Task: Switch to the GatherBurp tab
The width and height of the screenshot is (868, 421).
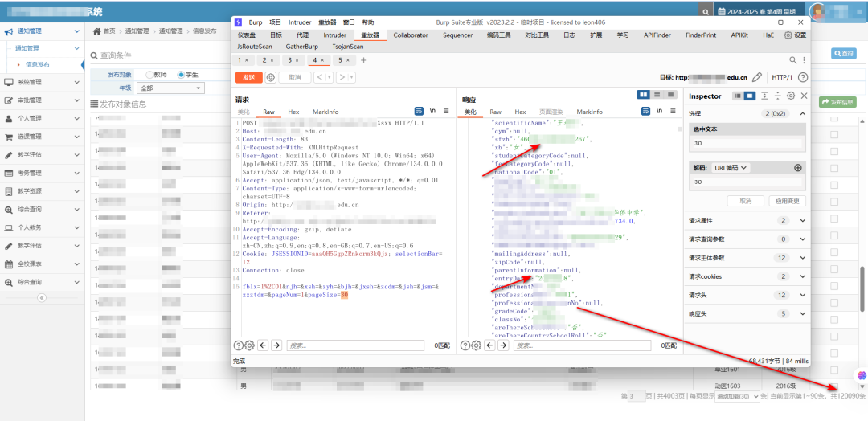Action: [301, 47]
